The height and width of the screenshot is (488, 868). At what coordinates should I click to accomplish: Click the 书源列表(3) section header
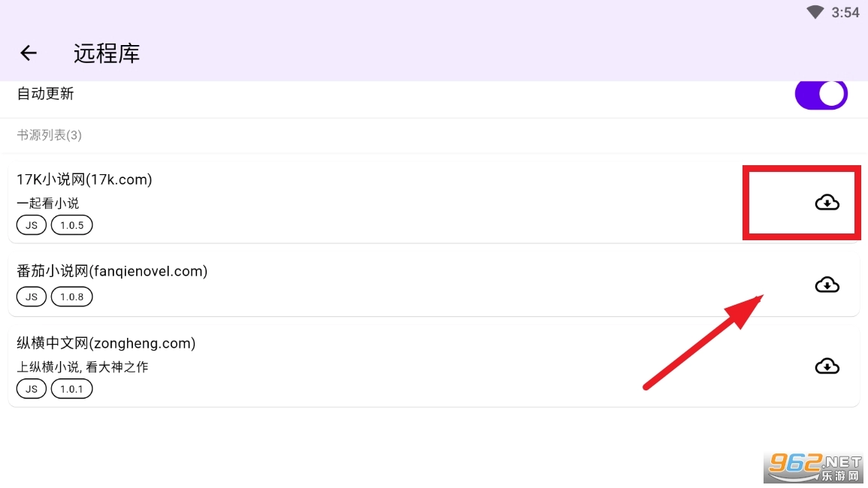pos(49,135)
